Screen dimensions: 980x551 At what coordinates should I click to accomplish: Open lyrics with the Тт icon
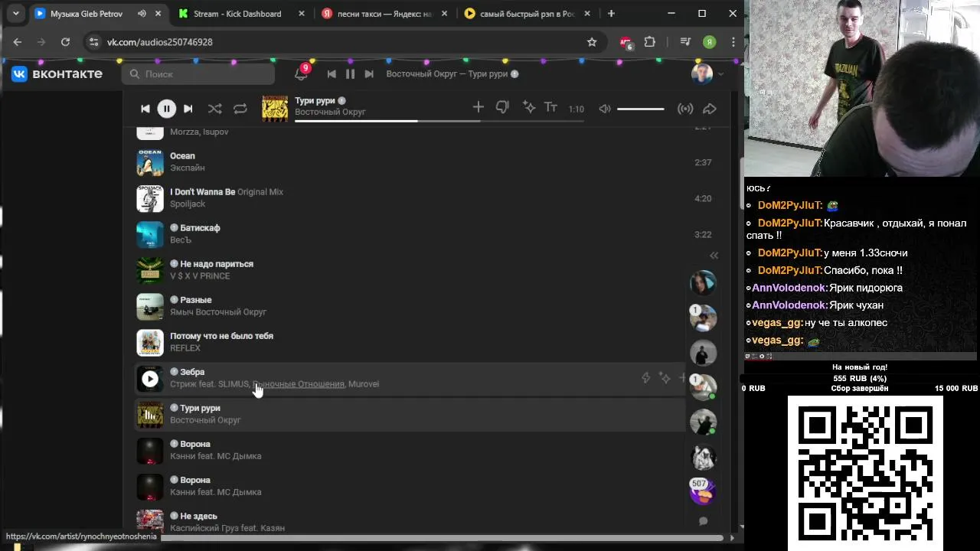point(550,107)
